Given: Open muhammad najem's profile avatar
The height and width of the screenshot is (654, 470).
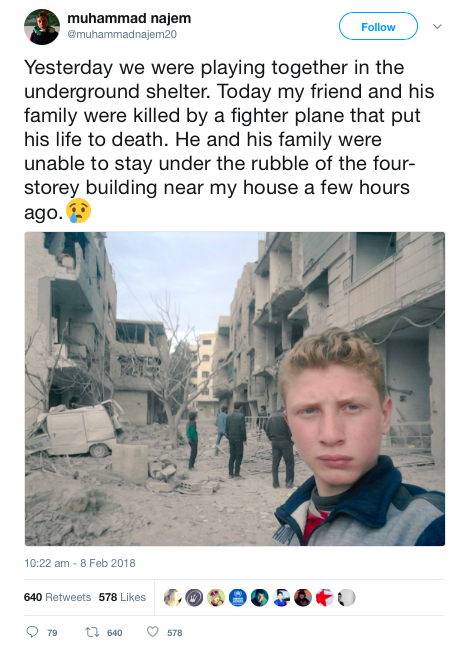Looking at the screenshot, I should [x=42, y=27].
